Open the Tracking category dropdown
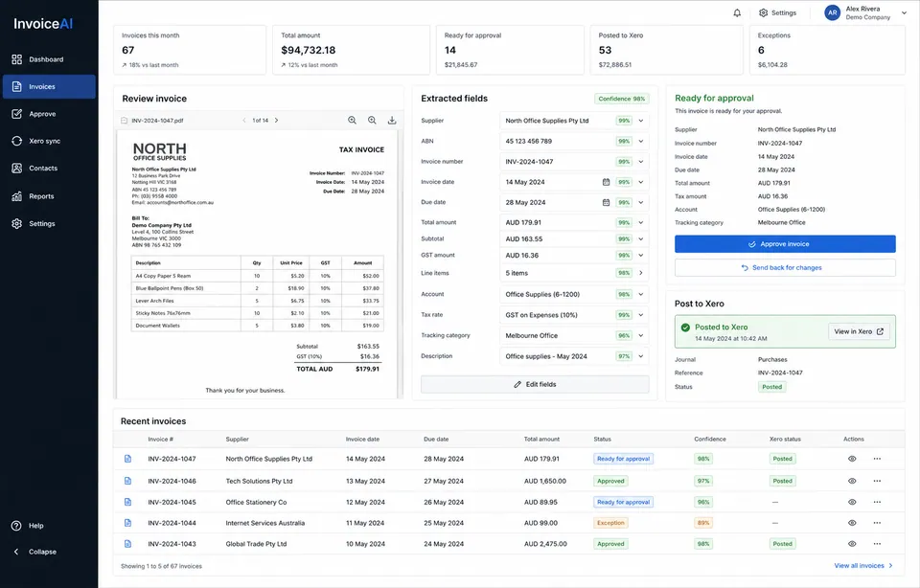Viewport: 920px width, 588px height. [x=641, y=336]
